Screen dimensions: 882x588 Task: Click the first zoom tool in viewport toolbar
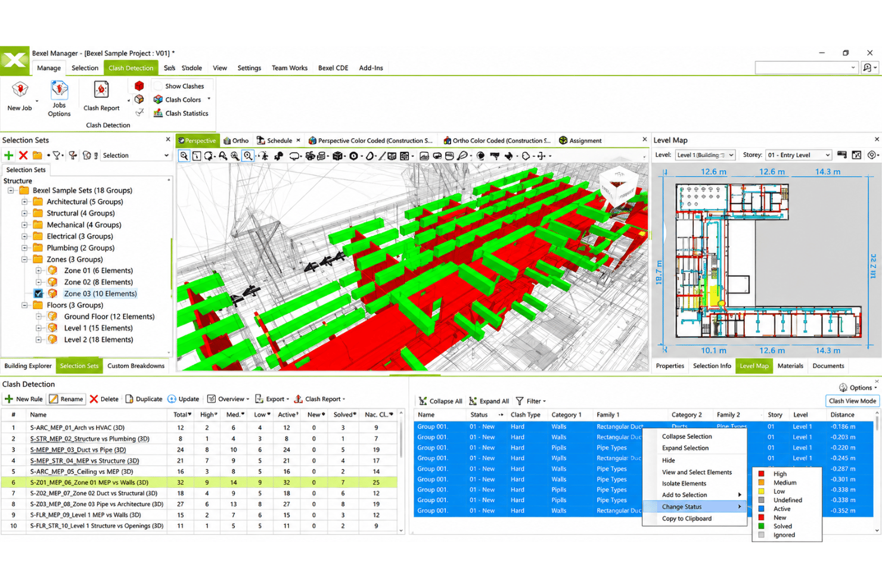pyautogui.click(x=184, y=156)
